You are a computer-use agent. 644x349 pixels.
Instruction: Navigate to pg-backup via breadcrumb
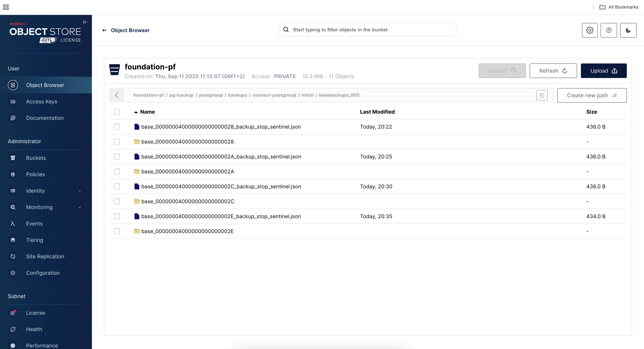pyautogui.click(x=181, y=95)
